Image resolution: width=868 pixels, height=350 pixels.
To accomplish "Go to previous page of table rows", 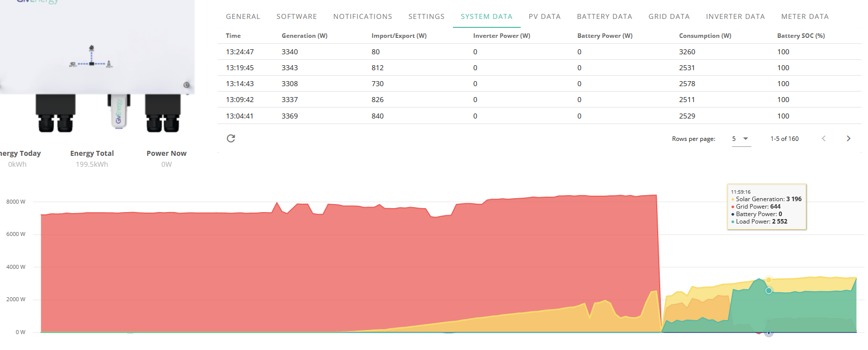I will pyautogui.click(x=824, y=138).
